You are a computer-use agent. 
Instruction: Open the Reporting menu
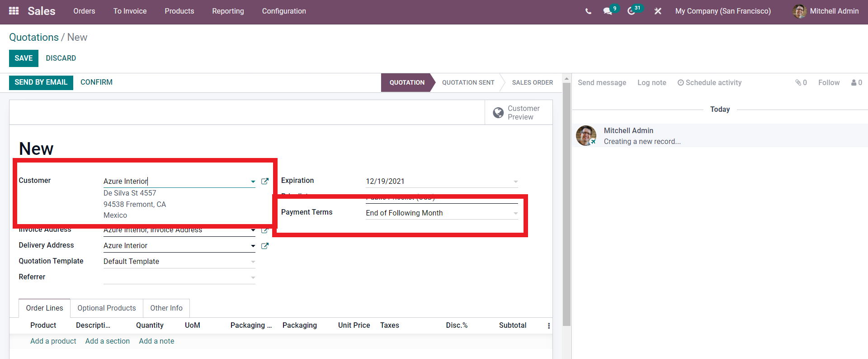click(x=228, y=11)
